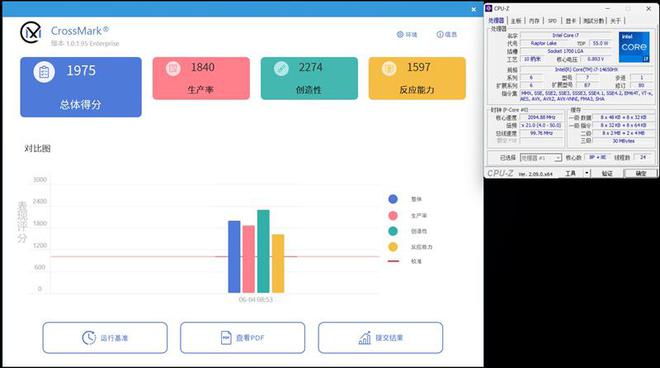Viewport: 660px width, 368px height.
Task: Click the 生产率 1840 score card
Action: [201, 78]
